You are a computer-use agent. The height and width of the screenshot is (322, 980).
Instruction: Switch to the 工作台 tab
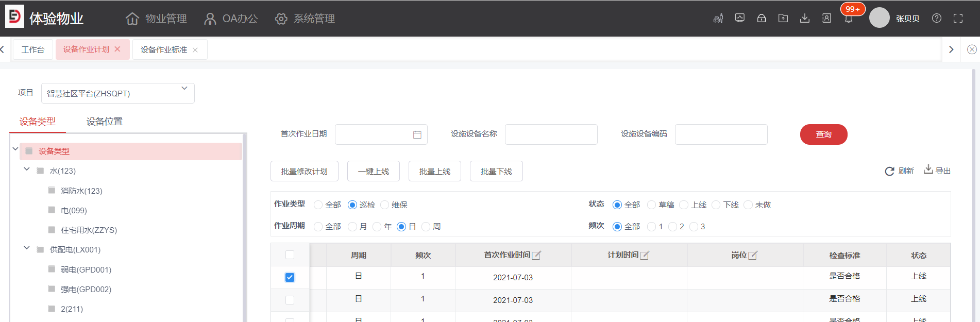[33, 49]
